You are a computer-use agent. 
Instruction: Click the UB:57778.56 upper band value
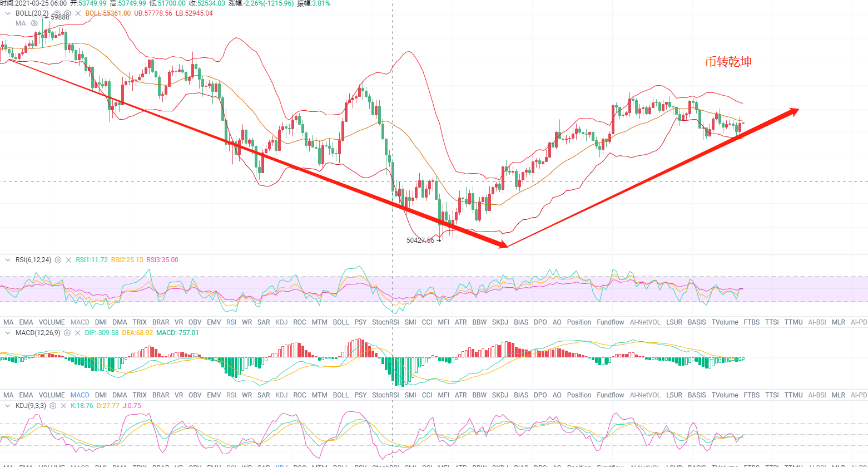(154, 13)
